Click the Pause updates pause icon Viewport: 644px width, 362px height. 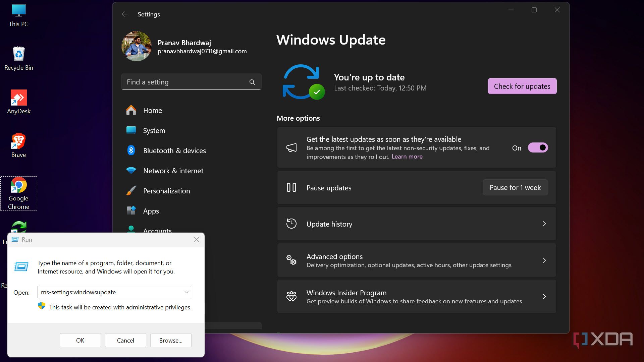[291, 187]
